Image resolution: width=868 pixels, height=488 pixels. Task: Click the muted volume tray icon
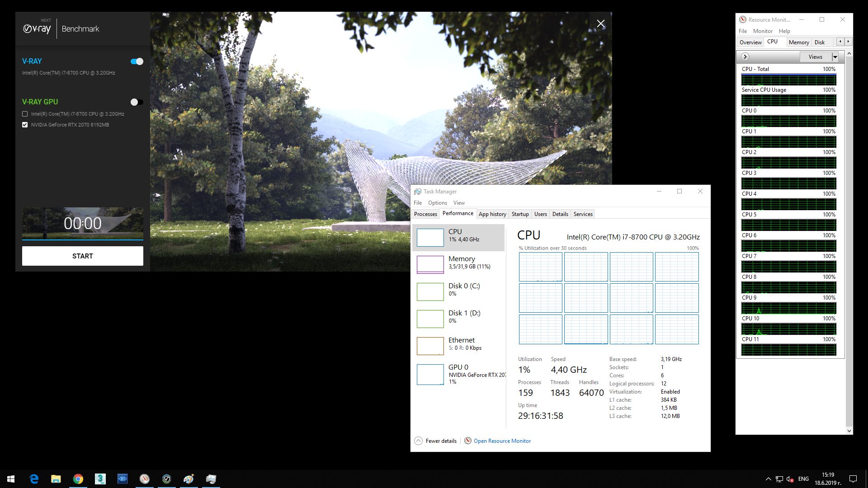(x=790, y=479)
